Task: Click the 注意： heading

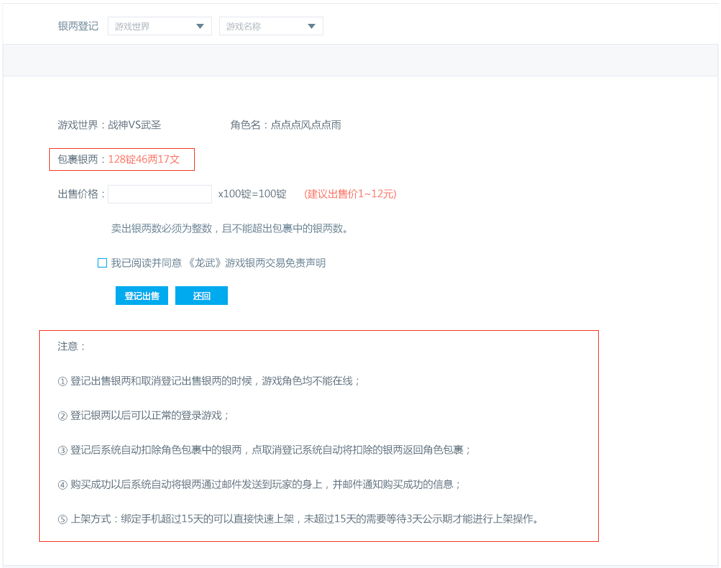Action: tap(72, 346)
